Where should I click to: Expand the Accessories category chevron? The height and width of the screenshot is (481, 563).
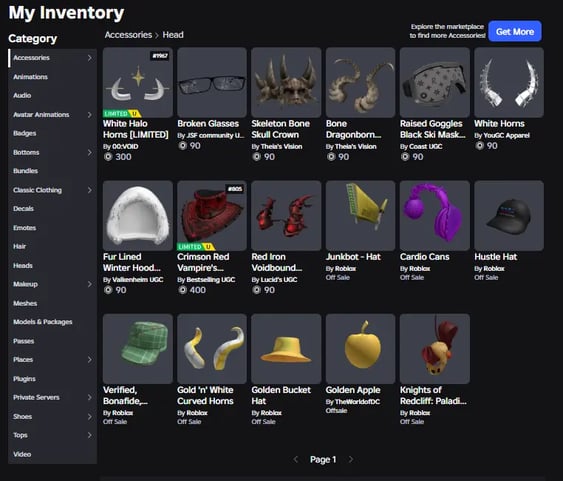tap(89, 58)
